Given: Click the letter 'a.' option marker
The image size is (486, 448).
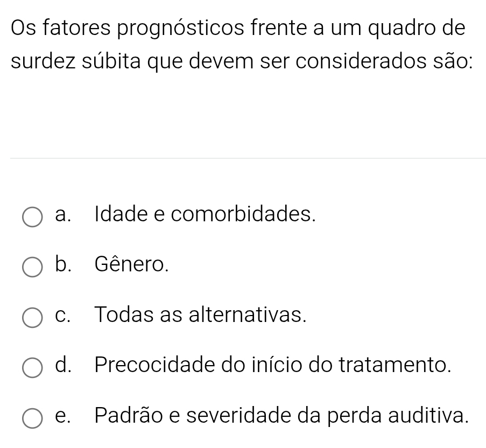Looking at the screenshot, I should tap(65, 214).
